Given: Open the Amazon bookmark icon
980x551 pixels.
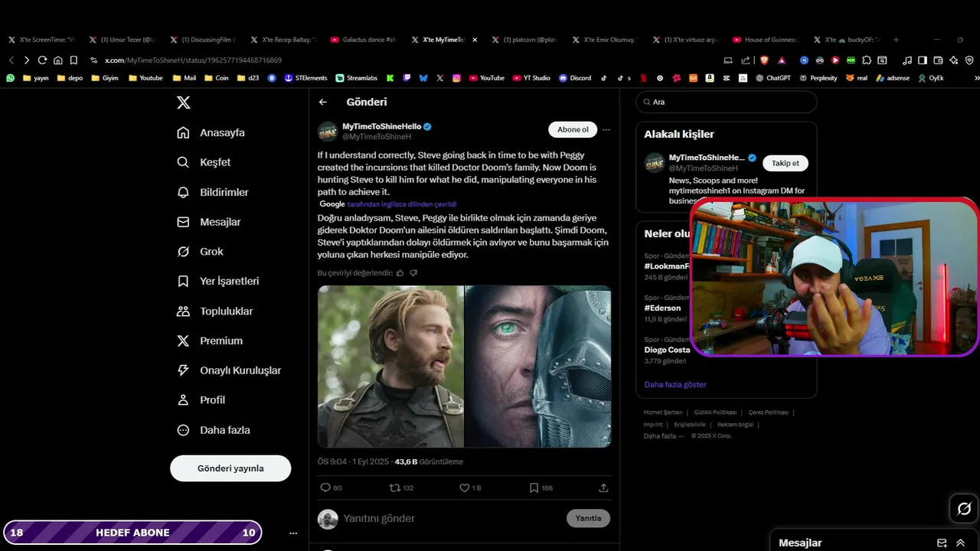Looking at the screenshot, I should (710, 78).
